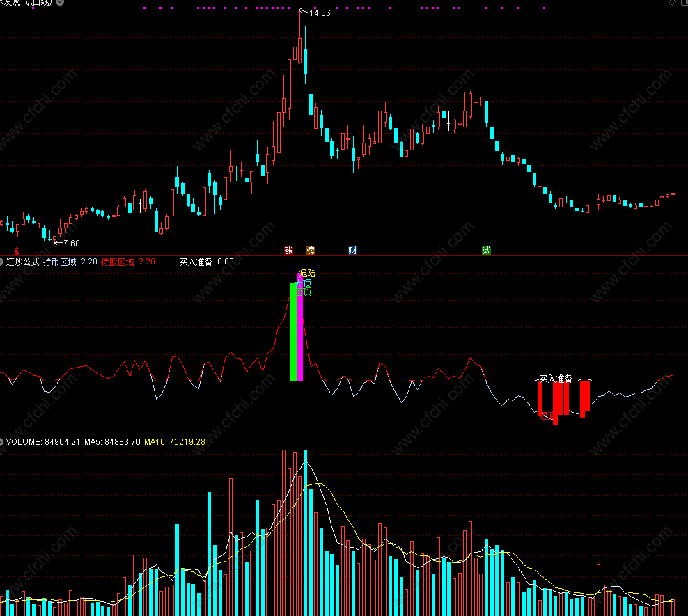The width and height of the screenshot is (688, 616).
Task: Click the blue 财 event marker
Action: pos(352,251)
